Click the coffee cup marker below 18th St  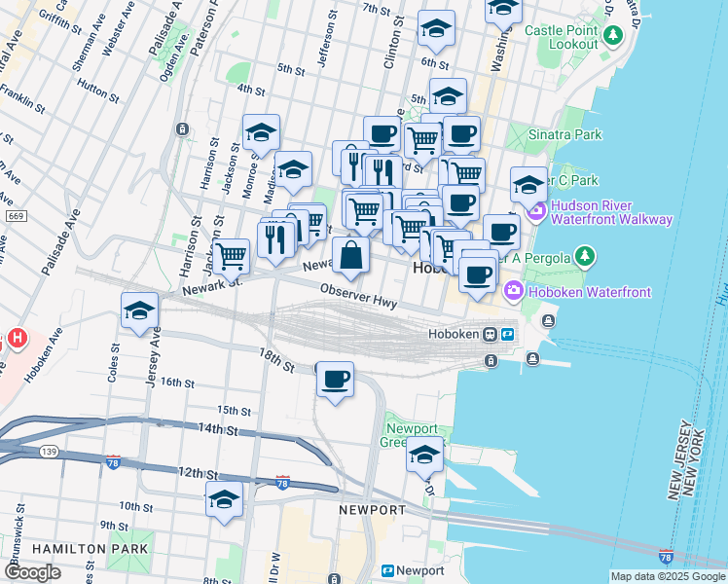coord(336,379)
